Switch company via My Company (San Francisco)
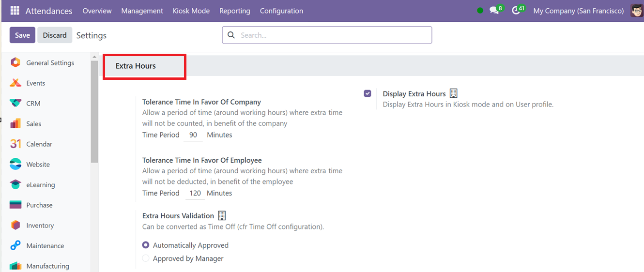This screenshot has width=644, height=272. pos(578,11)
